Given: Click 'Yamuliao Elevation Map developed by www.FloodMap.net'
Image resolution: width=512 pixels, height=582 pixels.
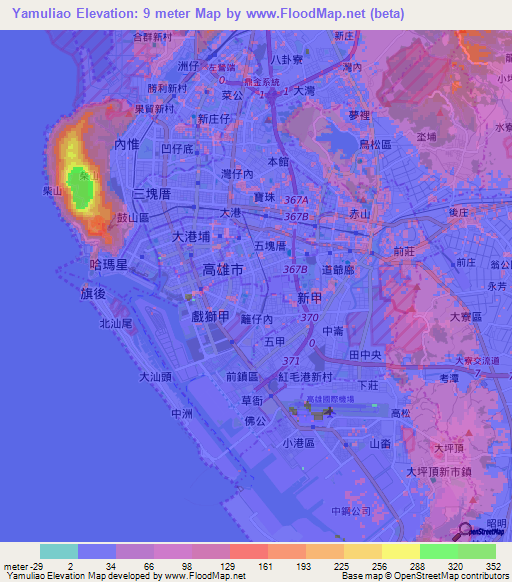Looking at the screenshot, I should click(126, 576).
